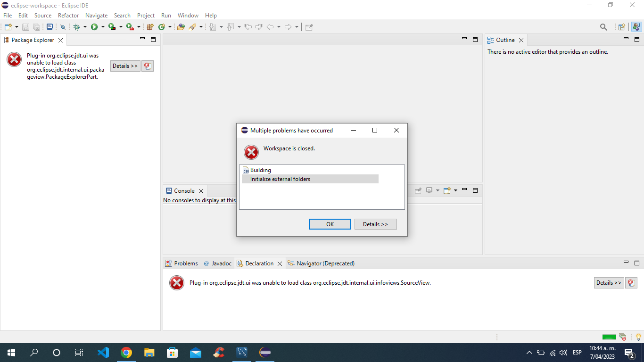This screenshot has width=644, height=362.
Task: Click the Forward navigation arrow
Action: (288, 27)
